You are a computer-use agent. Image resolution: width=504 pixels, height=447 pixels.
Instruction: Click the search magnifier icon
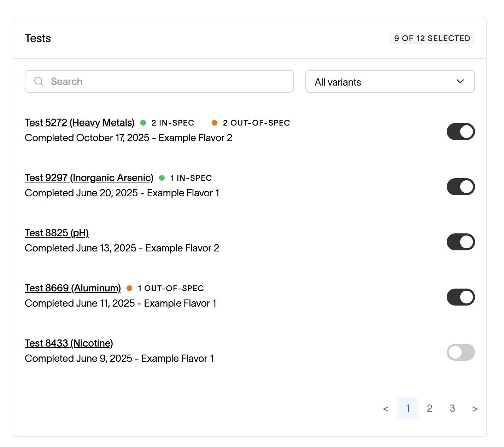tap(39, 81)
